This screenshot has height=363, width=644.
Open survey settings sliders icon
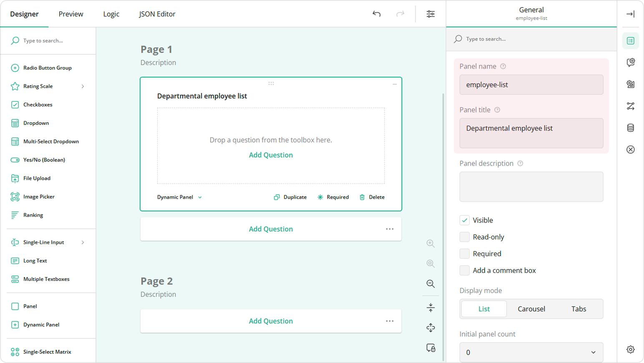(x=430, y=14)
